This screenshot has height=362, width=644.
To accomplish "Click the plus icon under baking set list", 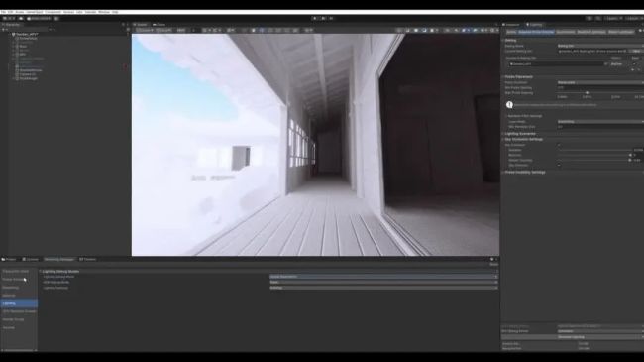I will [633, 70].
